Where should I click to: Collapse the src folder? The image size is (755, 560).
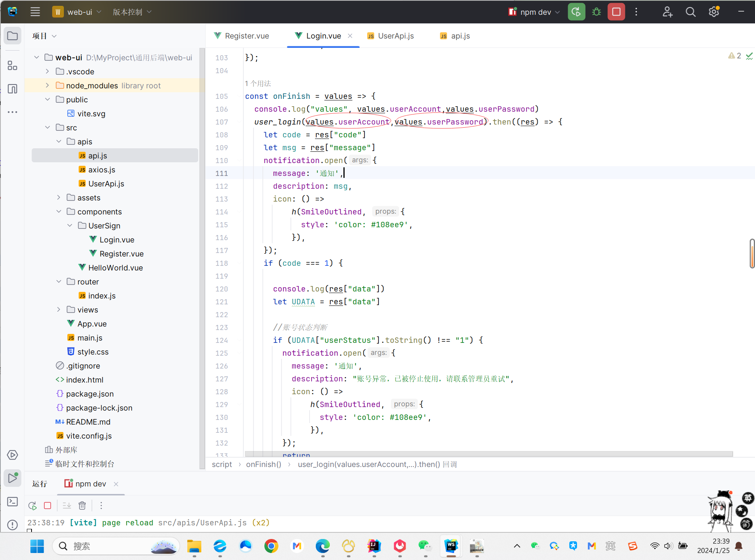[x=48, y=127]
